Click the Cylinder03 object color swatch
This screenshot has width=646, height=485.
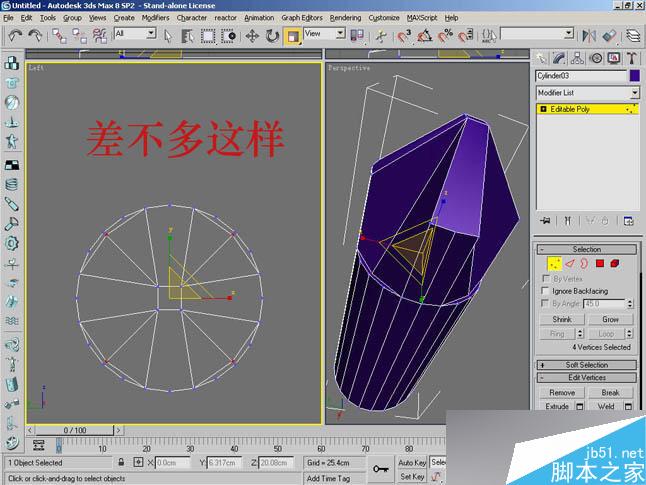(634, 75)
